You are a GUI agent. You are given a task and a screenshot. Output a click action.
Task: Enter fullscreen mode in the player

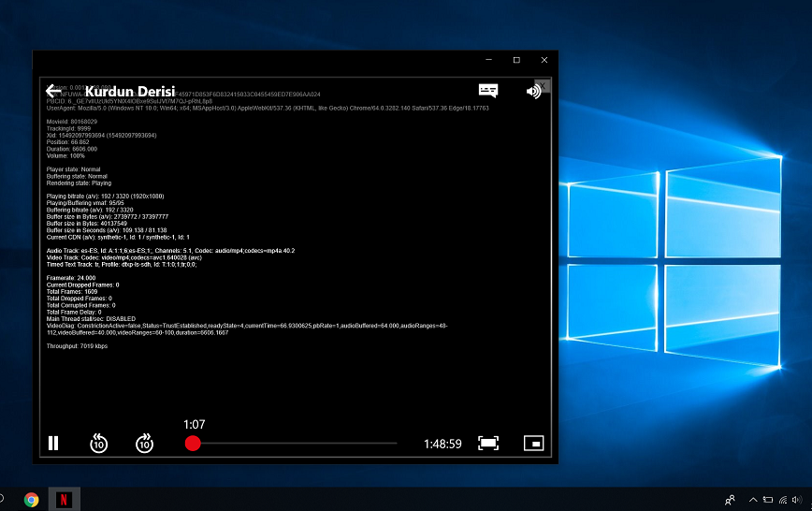pyautogui.click(x=488, y=443)
